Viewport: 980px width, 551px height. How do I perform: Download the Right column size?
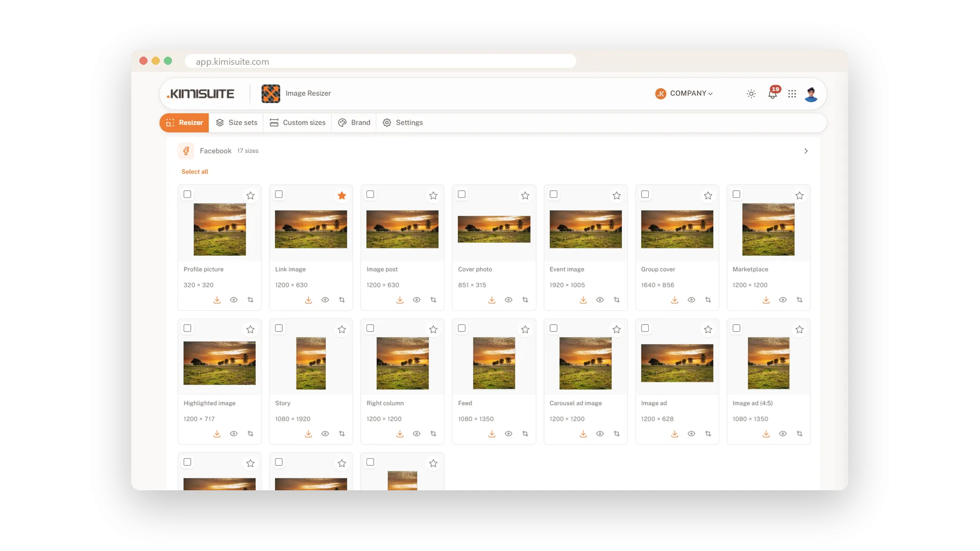click(x=400, y=434)
